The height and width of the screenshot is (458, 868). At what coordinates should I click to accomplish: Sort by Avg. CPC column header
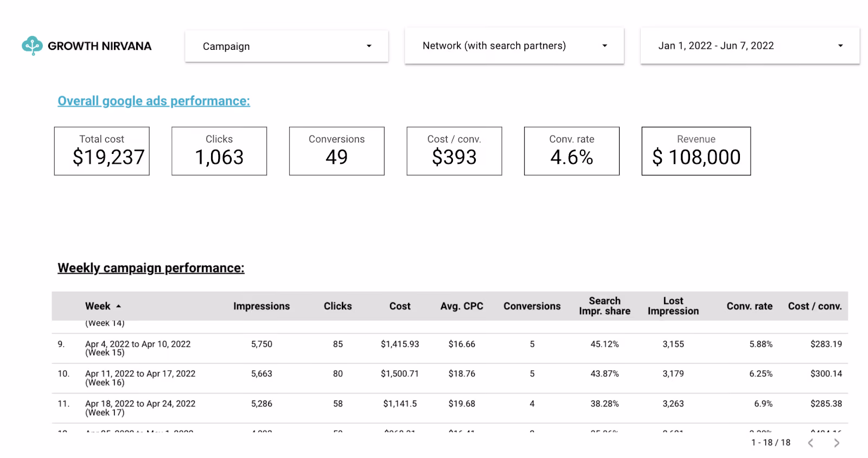pyautogui.click(x=462, y=306)
